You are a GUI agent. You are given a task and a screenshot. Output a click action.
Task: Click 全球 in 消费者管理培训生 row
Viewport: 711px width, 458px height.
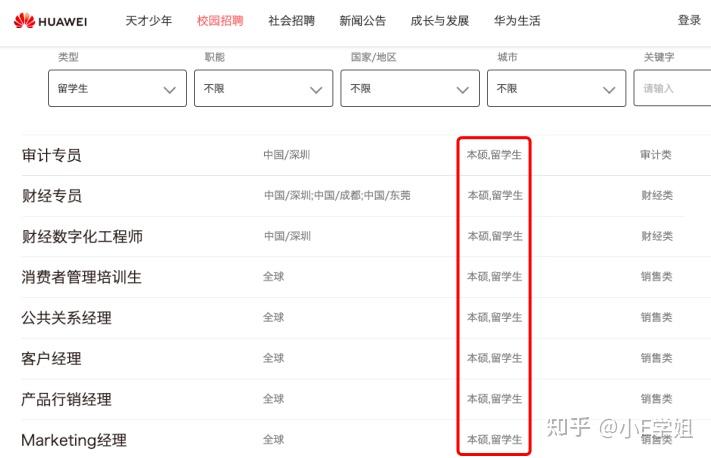pos(273,276)
